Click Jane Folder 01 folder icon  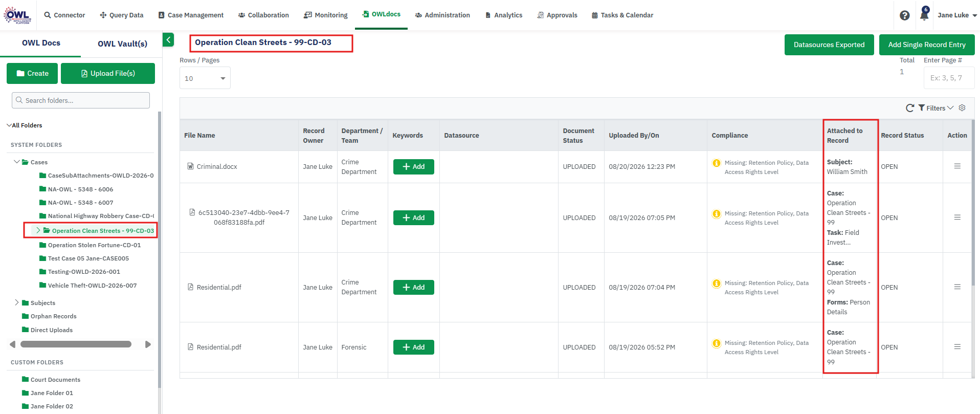coord(25,393)
